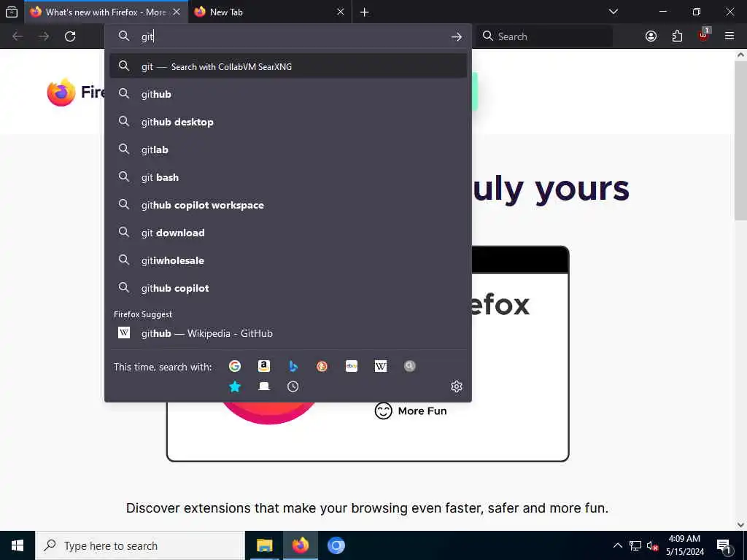Search in open Tabs icon
This screenshot has width=747, height=560.
point(264,386)
